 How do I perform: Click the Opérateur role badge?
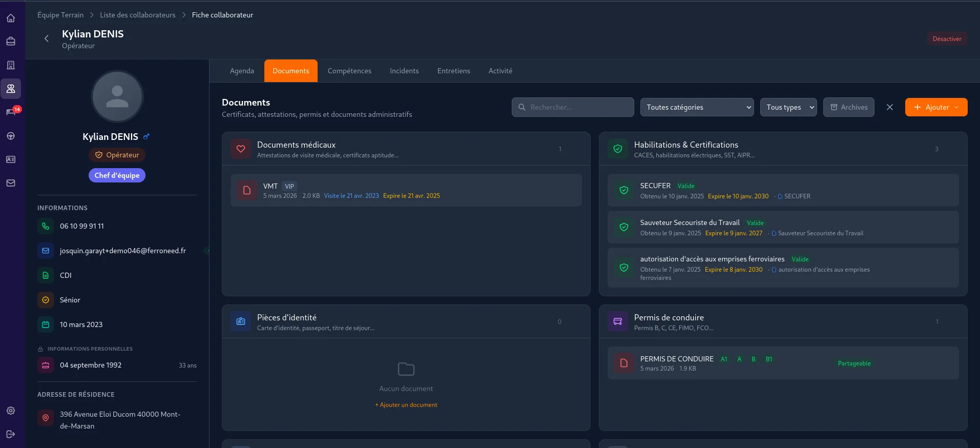117,155
